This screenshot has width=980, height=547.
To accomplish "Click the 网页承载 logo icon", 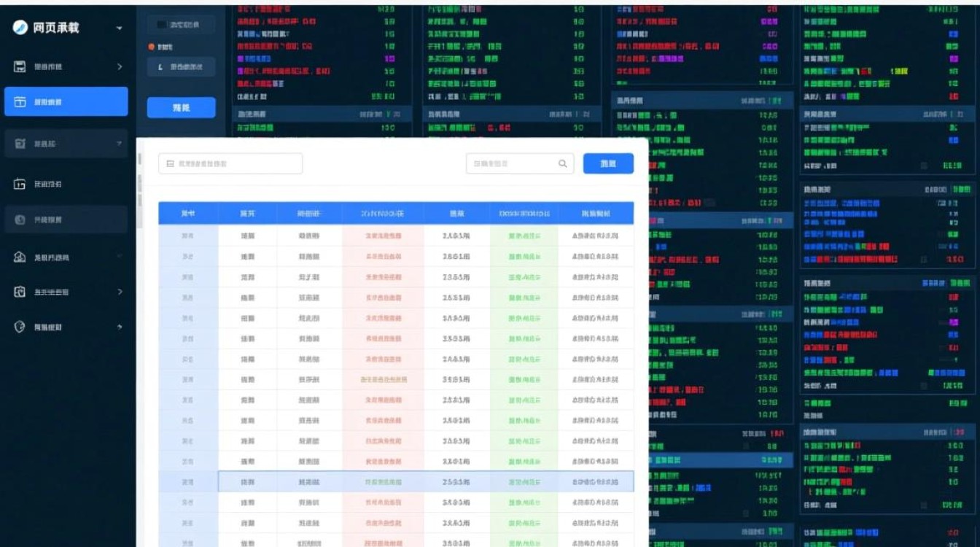I will [20, 28].
